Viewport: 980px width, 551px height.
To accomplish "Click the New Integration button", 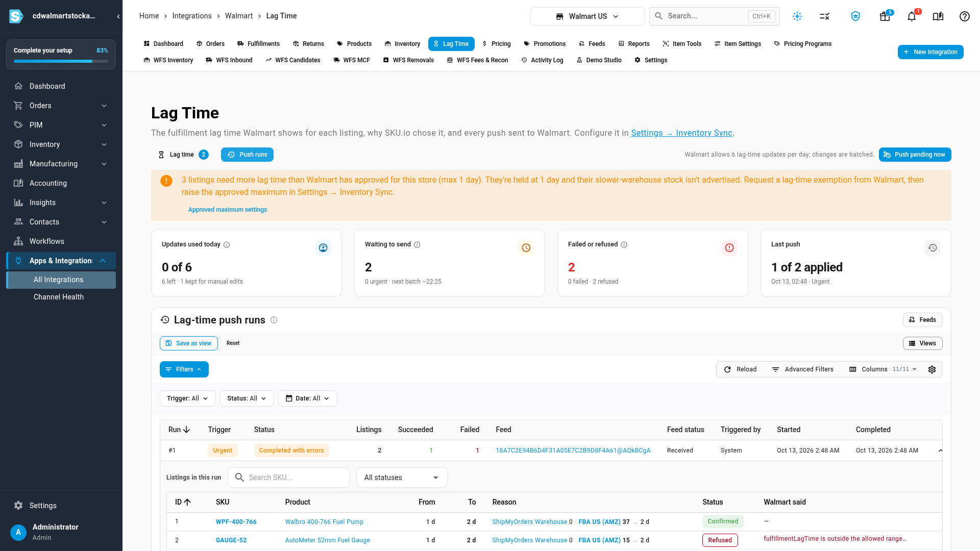I will pos(930,52).
